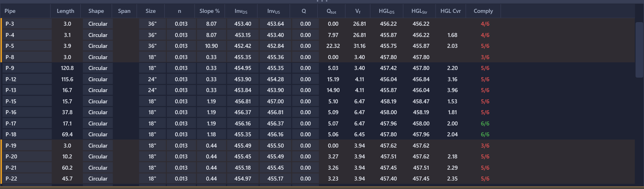Click Qtot value 3.23 for P-22

tap(333, 179)
